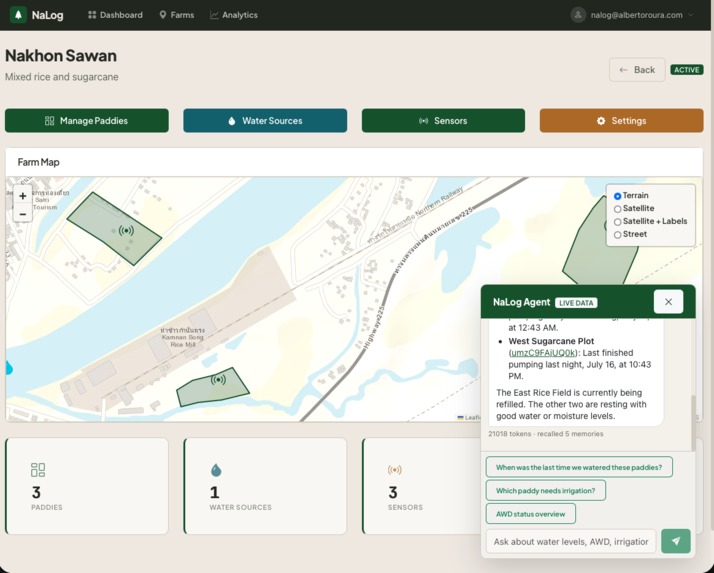Click the LIVE DATA badge
The width and height of the screenshot is (714, 573).
[x=576, y=303]
